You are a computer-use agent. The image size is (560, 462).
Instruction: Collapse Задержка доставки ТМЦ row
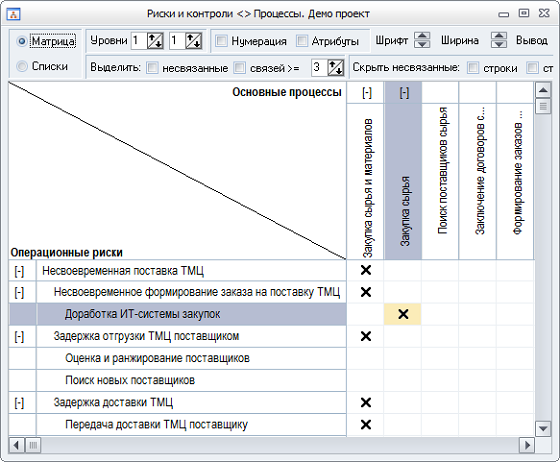tap(19, 403)
